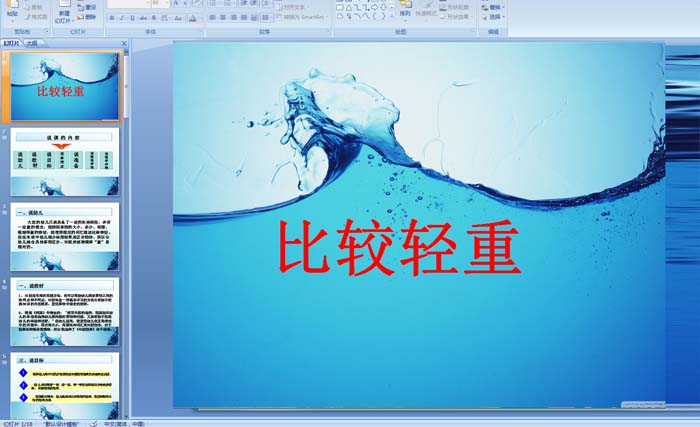Viewport: 700px width, 427px height.
Task: Close the slides thumbnail pane
Action: click(124, 43)
